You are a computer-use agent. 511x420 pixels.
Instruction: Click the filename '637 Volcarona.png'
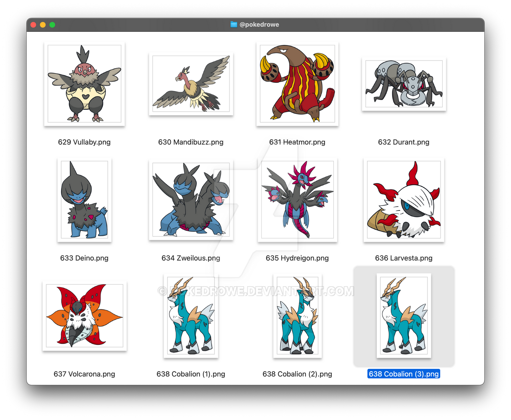(x=84, y=374)
